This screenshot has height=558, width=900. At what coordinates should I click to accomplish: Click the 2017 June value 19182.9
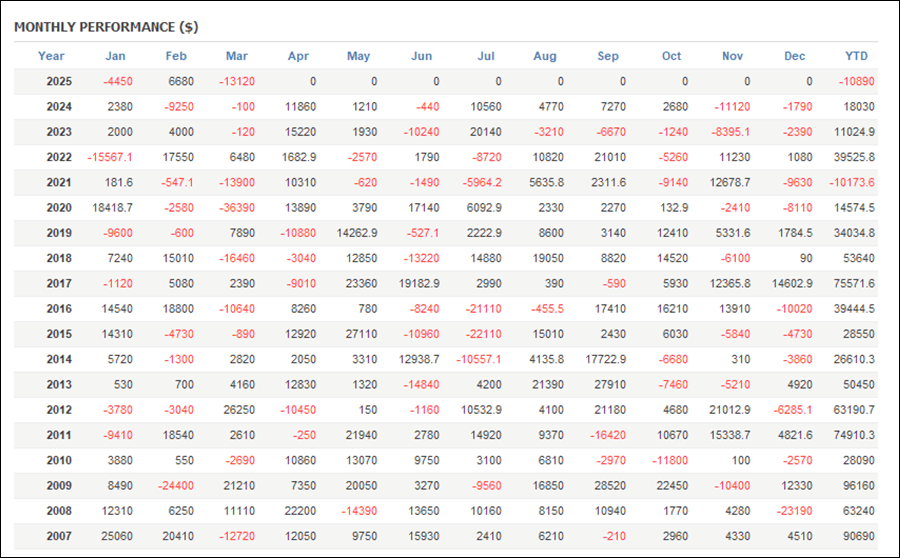419,284
